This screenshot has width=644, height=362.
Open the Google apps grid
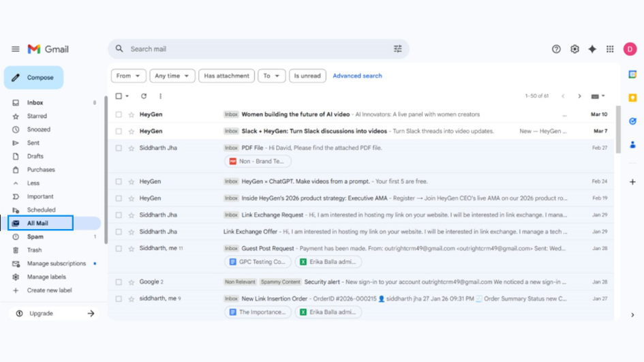click(x=610, y=49)
